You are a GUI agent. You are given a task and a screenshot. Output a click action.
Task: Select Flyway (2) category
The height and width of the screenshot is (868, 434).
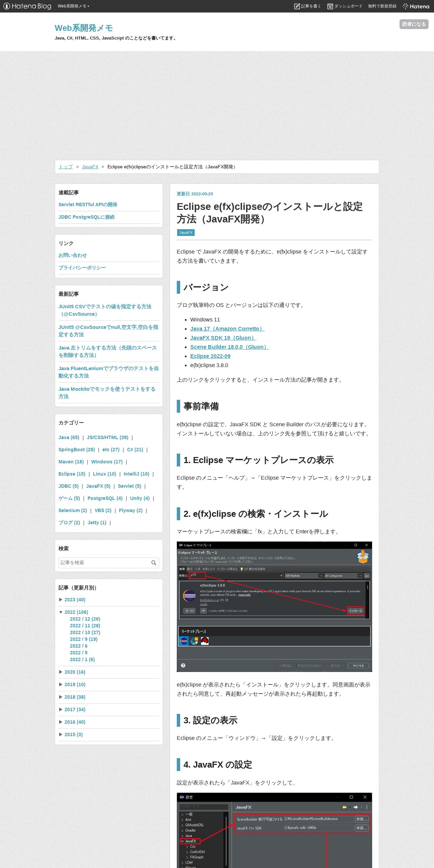tap(131, 510)
